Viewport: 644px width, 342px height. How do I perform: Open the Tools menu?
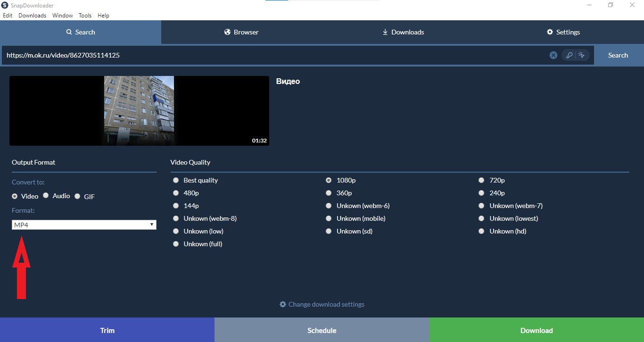point(85,16)
